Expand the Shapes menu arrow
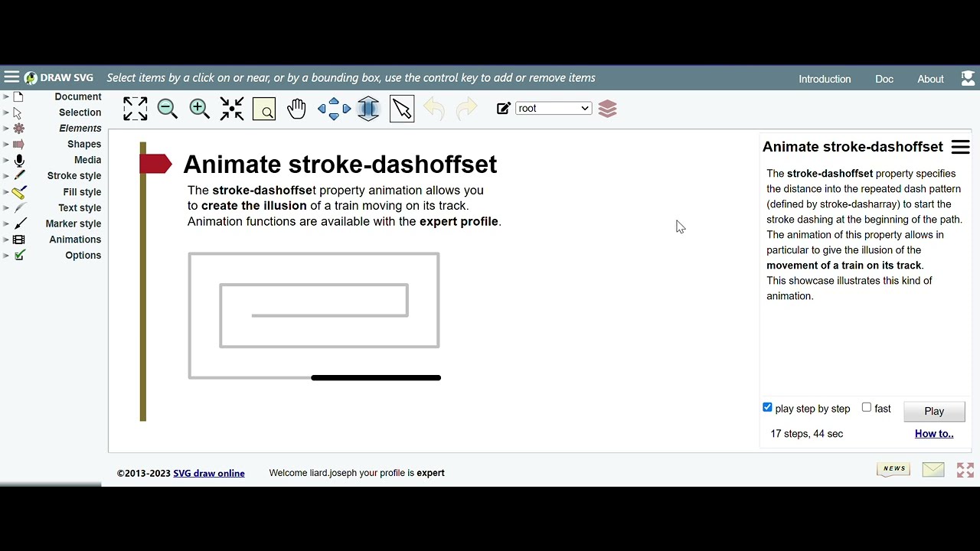 click(6, 144)
